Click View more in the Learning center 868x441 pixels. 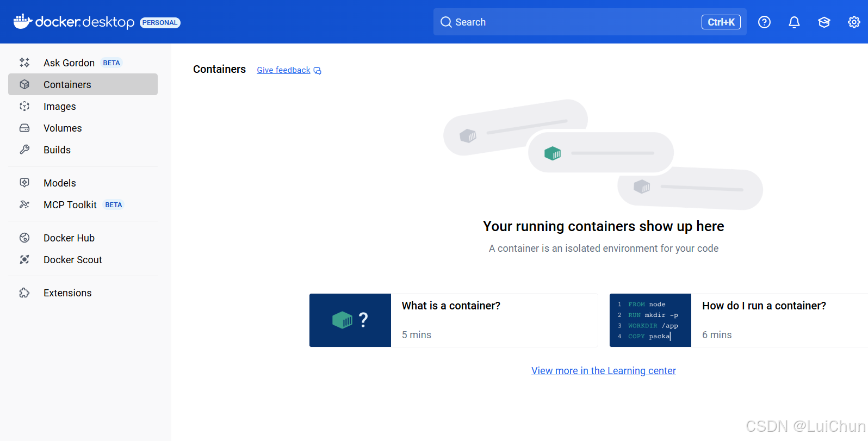604,370
